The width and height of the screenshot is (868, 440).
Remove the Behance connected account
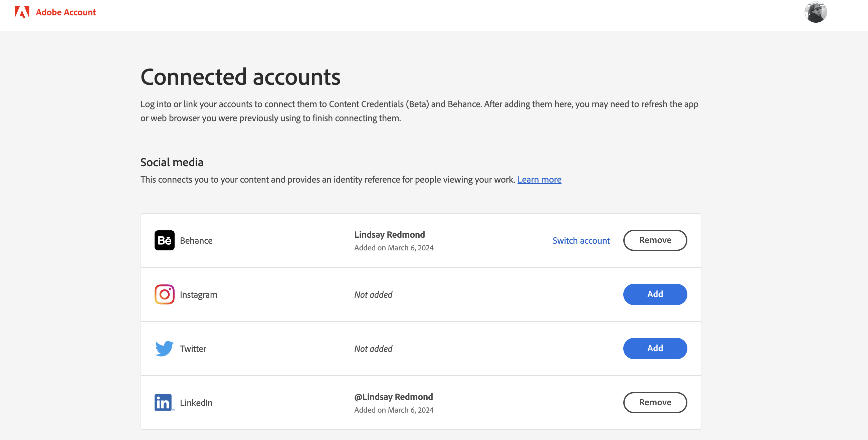point(655,240)
